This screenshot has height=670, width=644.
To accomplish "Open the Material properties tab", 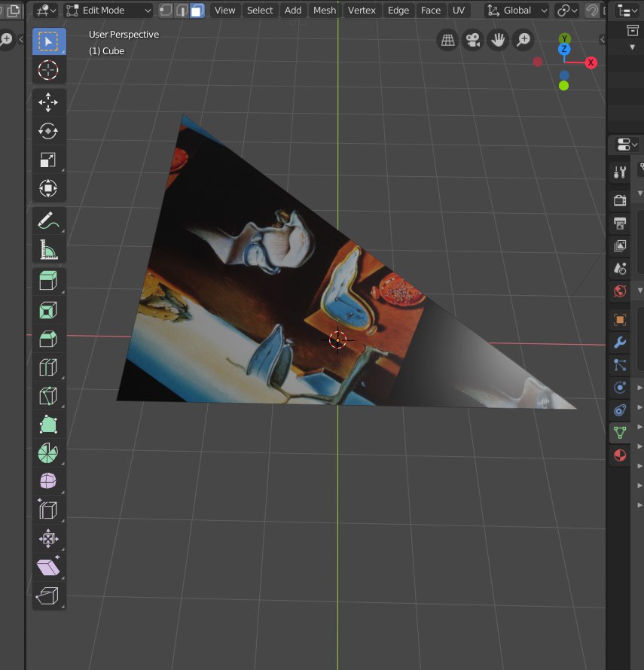I will [620, 455].
